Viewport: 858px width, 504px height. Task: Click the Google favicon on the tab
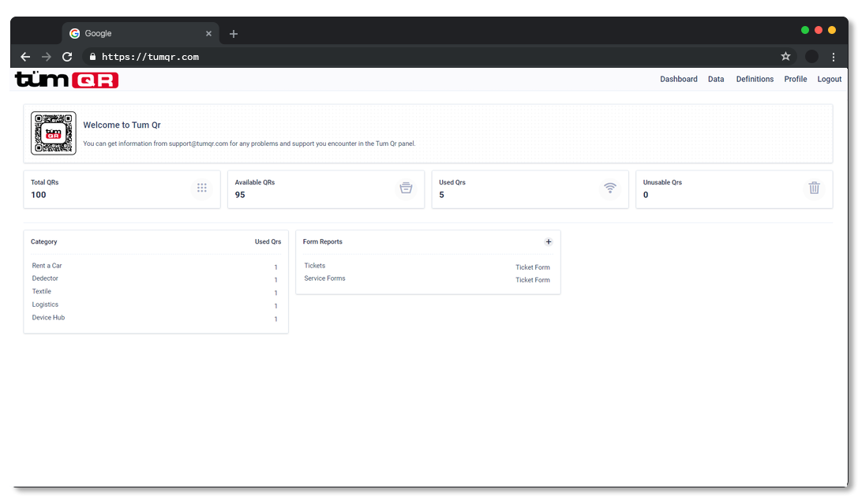[x=74, y=33]
